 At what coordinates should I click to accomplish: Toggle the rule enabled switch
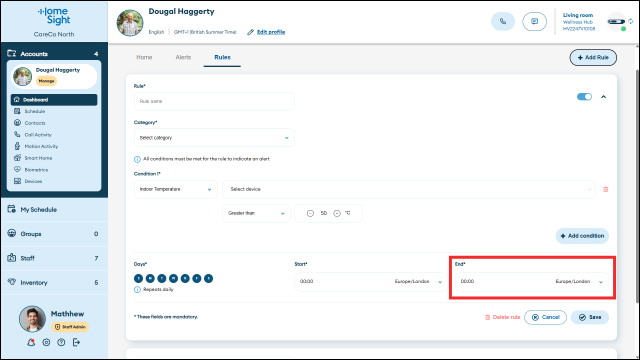click(x=584, y=97)
